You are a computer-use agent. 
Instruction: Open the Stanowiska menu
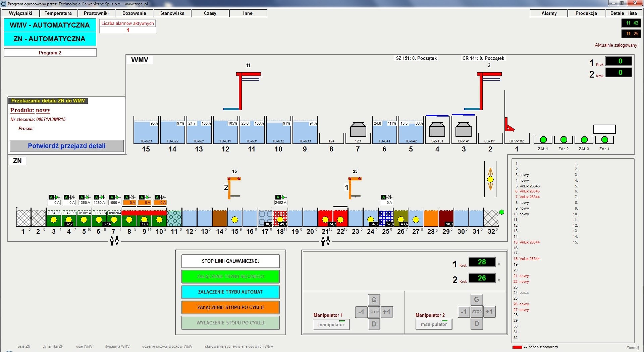pyautogui.click(x=172, y=13)
